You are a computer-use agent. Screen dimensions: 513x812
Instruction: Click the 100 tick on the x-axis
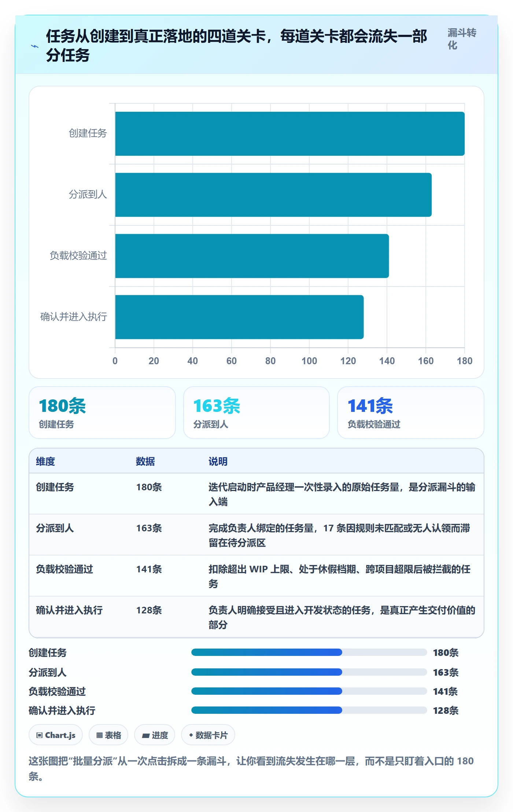tap(309, 361)
